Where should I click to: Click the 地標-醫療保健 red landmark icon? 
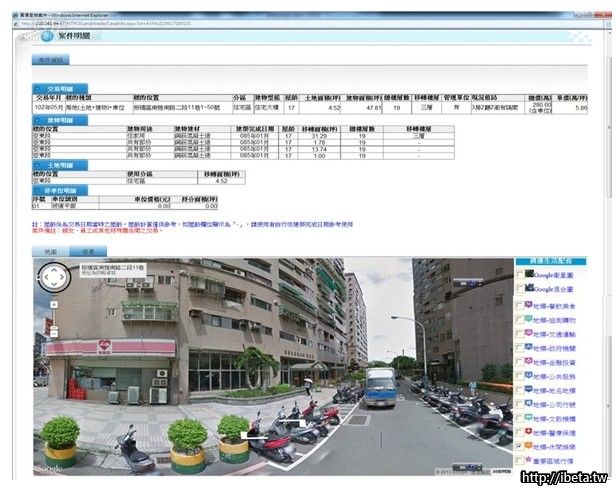pyautogui.click(x=530, y=431)
